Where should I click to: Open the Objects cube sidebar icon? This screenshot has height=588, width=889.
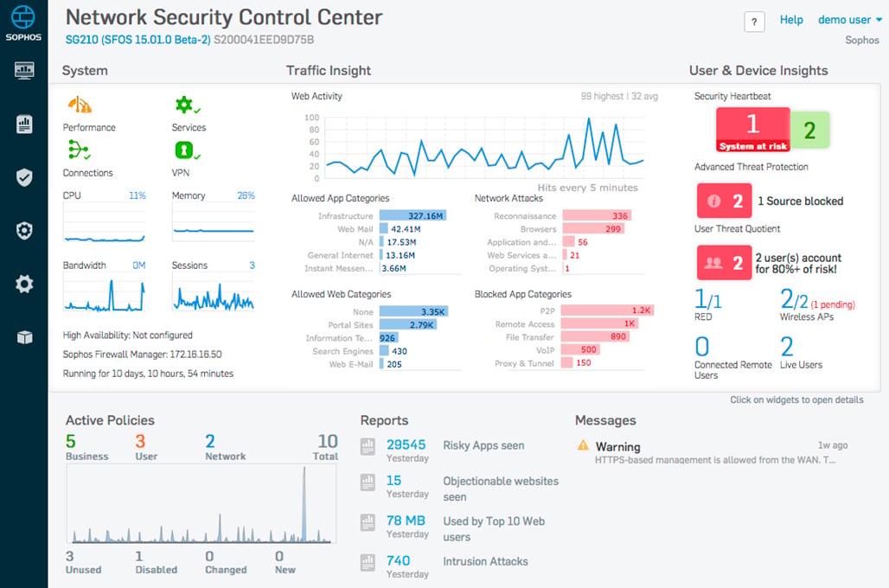pos(24,337)
